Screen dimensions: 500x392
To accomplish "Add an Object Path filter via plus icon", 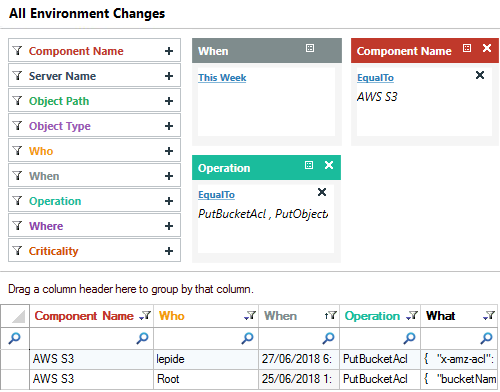I will tap(169, 101).
